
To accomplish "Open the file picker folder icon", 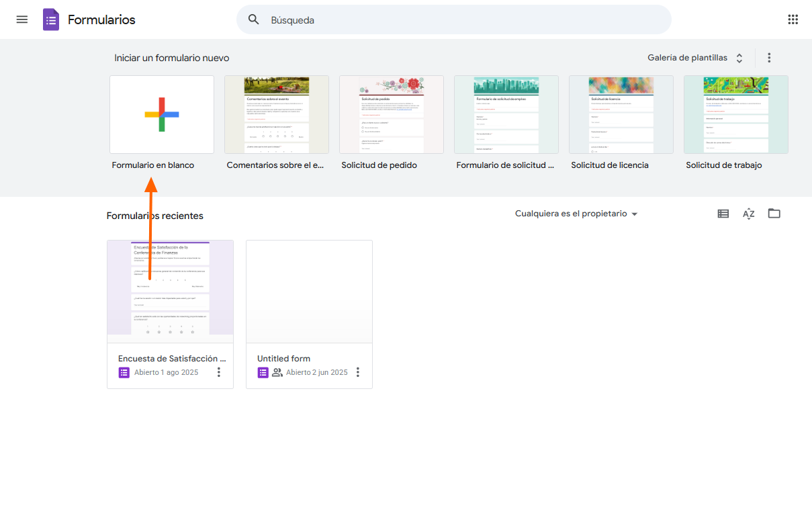I will coord(774,213).
